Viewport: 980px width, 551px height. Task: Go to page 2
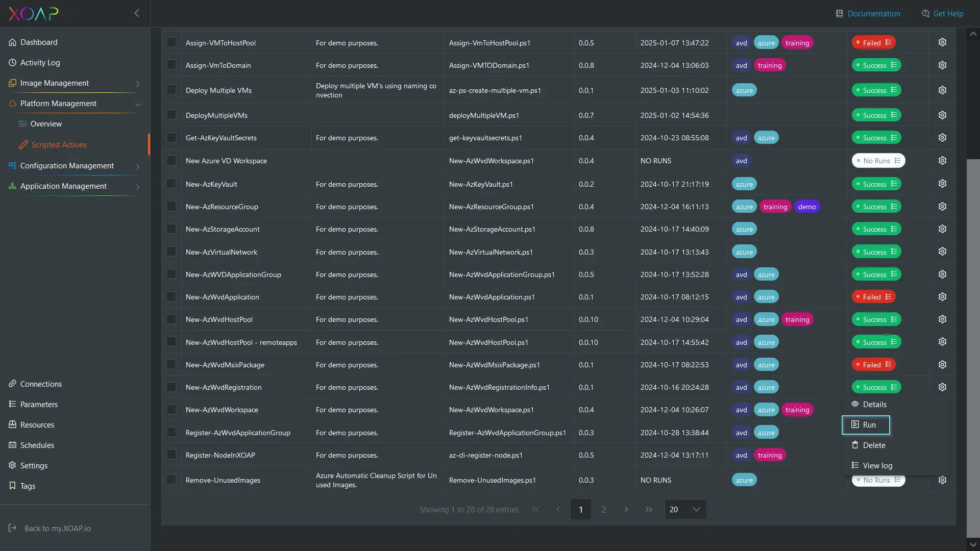pos(603,509)
